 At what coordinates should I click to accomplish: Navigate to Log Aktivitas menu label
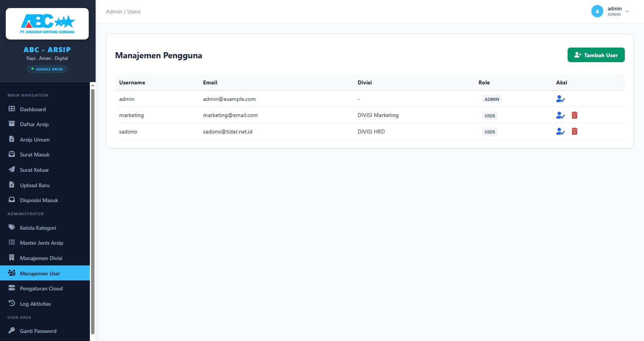coord(35,304)
